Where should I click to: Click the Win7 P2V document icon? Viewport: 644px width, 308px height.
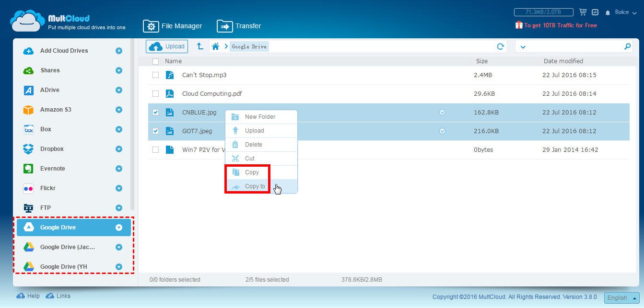[170, 150]
